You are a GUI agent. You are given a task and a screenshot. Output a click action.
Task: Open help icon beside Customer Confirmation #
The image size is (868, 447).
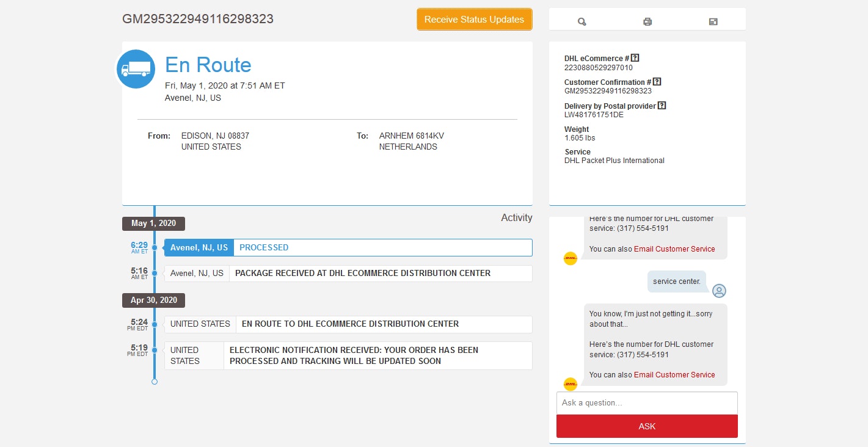click(x=657, y=82)
